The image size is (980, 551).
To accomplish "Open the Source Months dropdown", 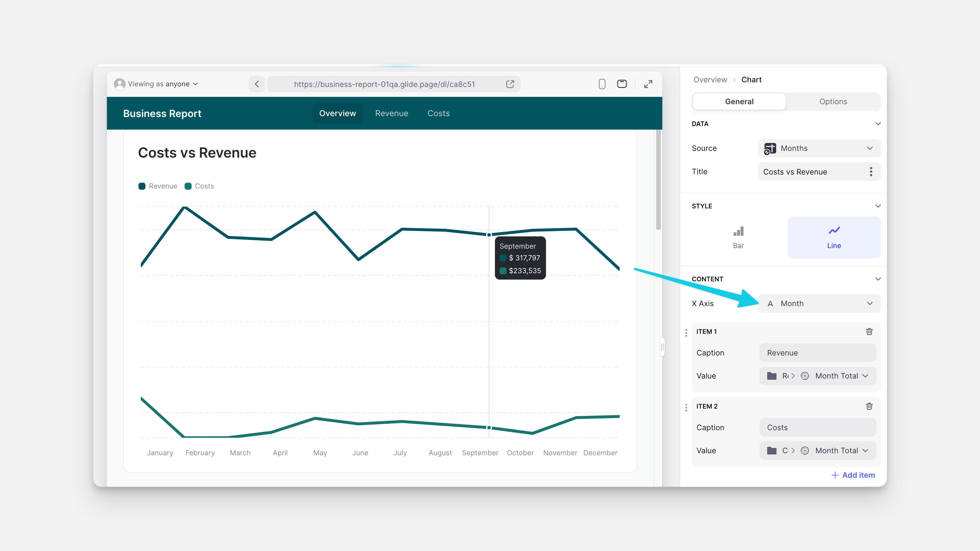I will pyautogui.click(x=819, y=148).
